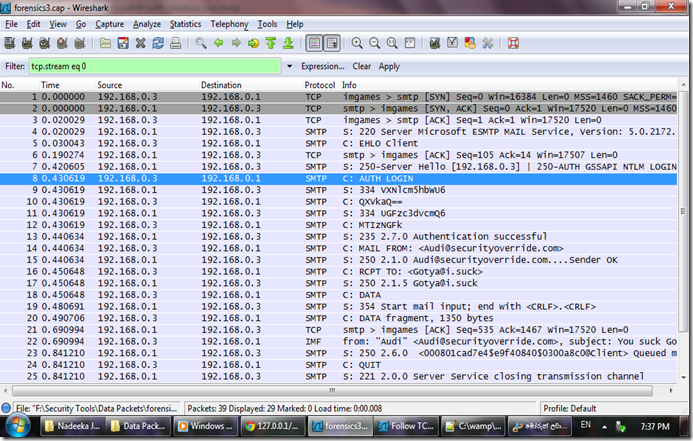Print packets printer icon
Image resolution: width=693 pixels, height=441 pixels.
coord(175,43)
